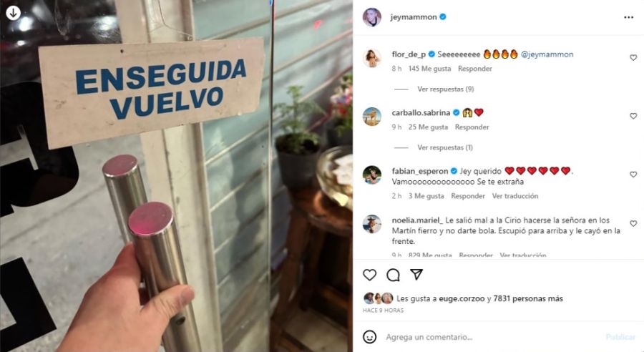Reply to flor_de_p's comment
Image resolution: width=644 pixels, height=352 pixels.
tap(475, 69)
